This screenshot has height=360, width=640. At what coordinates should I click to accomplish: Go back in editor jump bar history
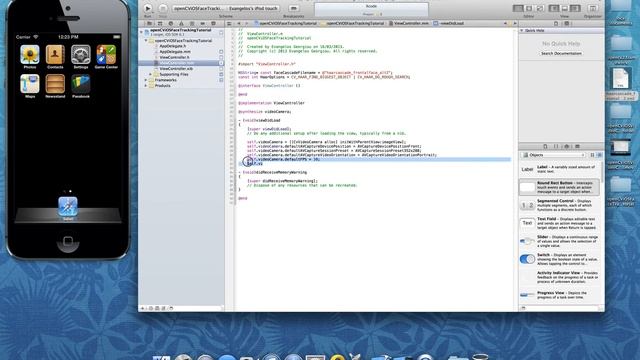pos(239,24)
